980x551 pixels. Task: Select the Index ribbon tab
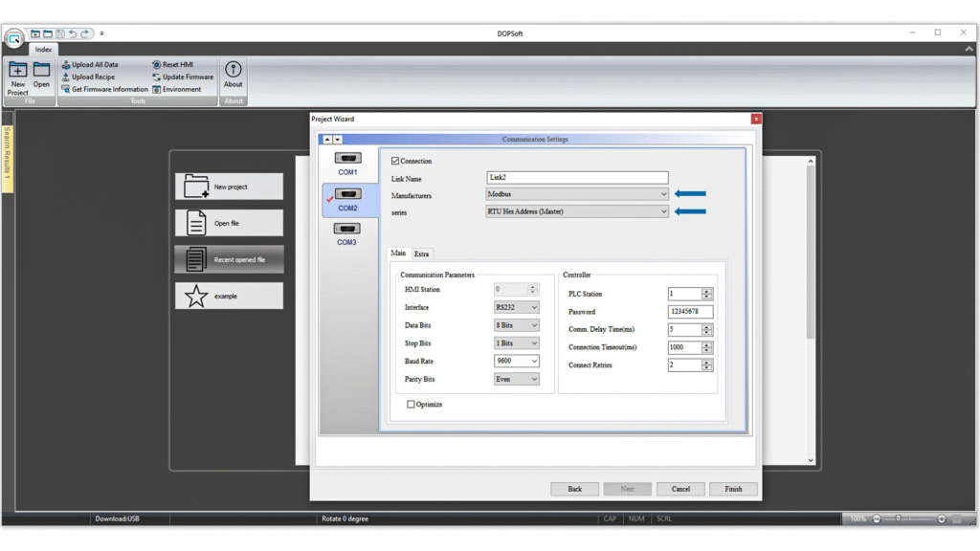pyautogui.click(x=44, y=50)
